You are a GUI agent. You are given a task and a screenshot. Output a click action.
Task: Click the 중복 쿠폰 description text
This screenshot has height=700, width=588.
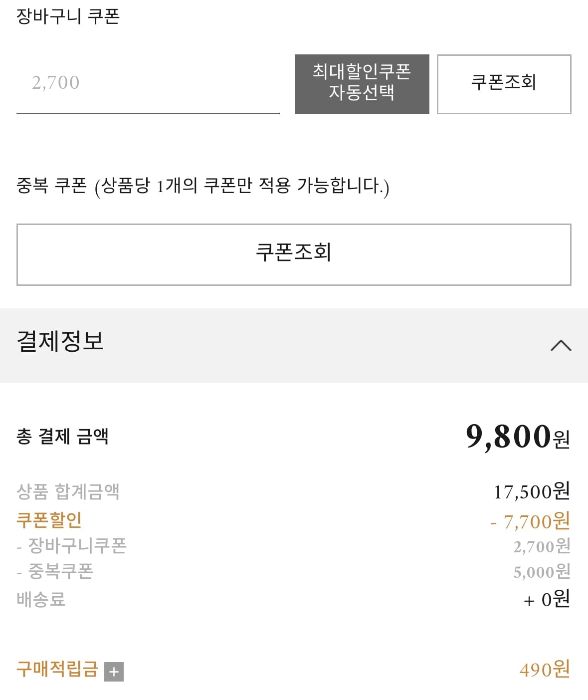pyautogui.click(x=202, y=186)
